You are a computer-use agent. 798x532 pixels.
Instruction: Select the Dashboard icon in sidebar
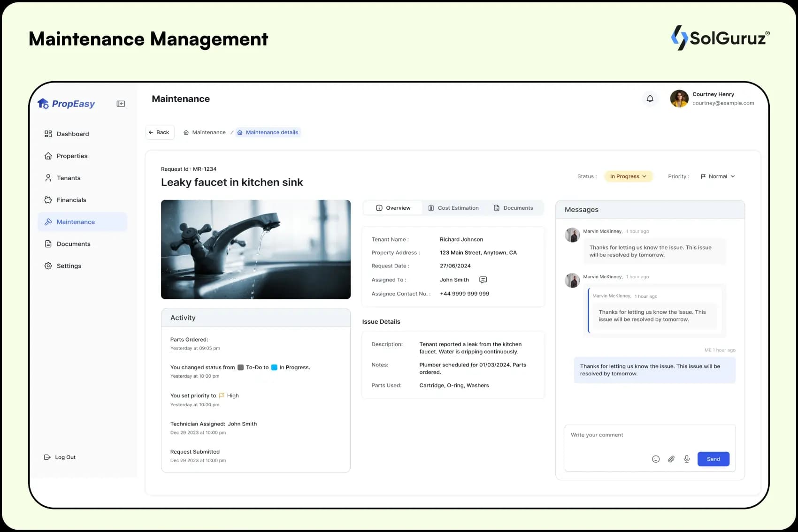(48, 134)
